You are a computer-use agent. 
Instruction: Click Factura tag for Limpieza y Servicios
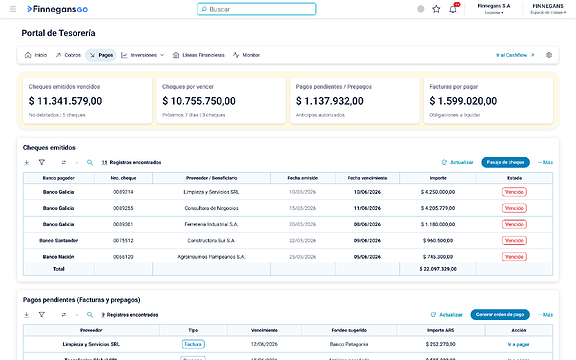[193, 345]
